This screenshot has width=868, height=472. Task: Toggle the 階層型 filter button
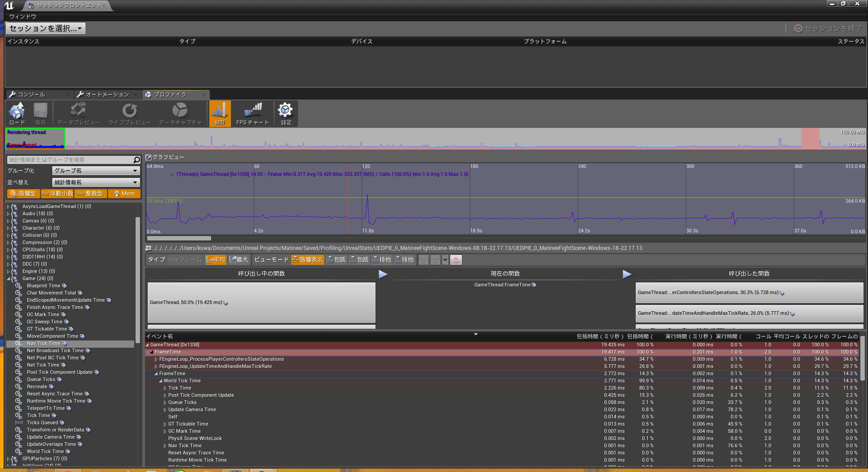pyautogui.click(x=23, y=194)
